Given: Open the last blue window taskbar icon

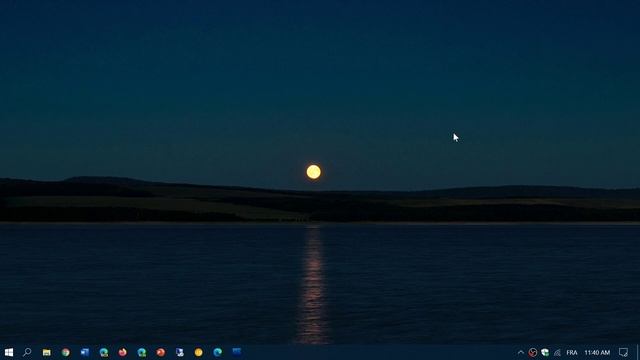Looking at the screenshot, I should pyautogui.click(x=236, y=352).
